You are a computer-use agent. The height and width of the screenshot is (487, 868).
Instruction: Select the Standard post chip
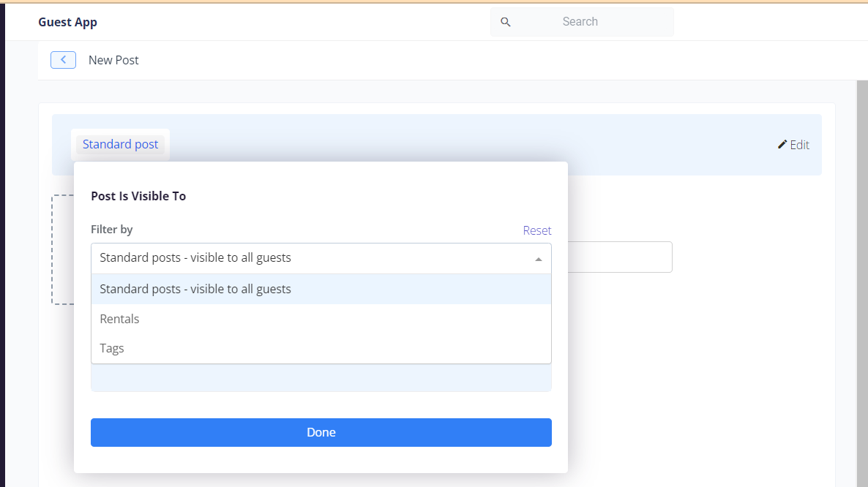pos(120,144)
